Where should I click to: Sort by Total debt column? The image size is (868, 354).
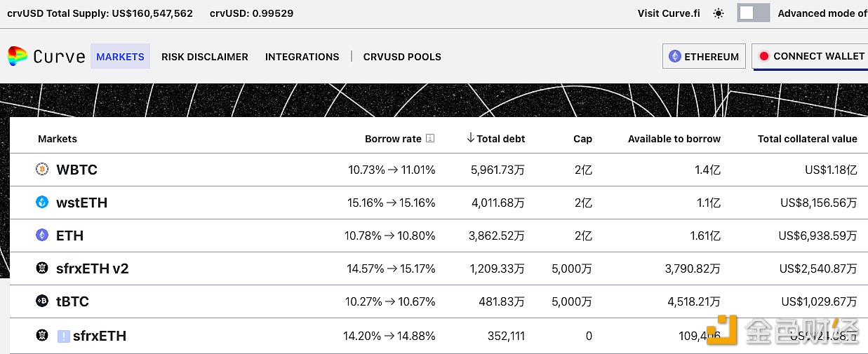(501, 139)
